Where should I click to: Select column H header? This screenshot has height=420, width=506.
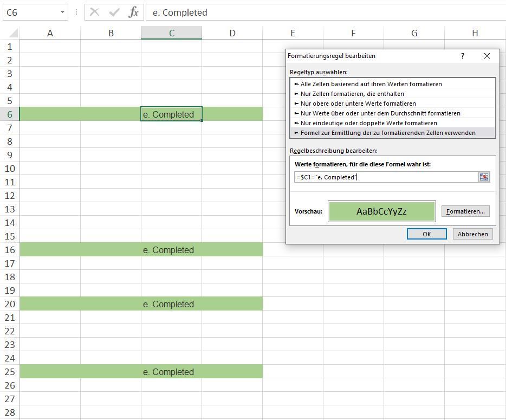point(475,33)
